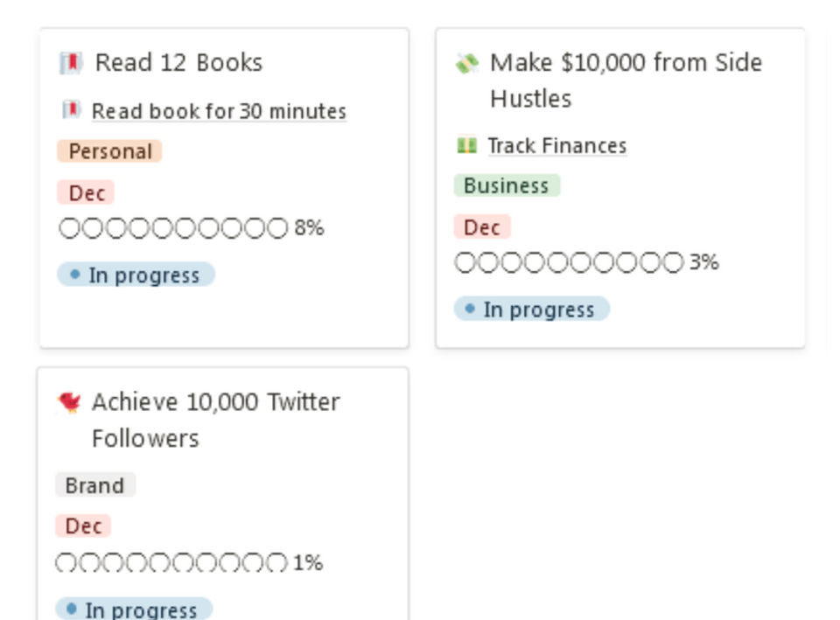Select the Brand category tag
Screen dimensions: 840x620
94,485
